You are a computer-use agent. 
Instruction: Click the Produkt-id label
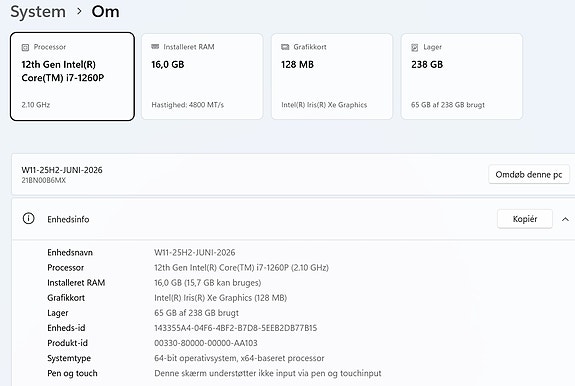[67, 343]
